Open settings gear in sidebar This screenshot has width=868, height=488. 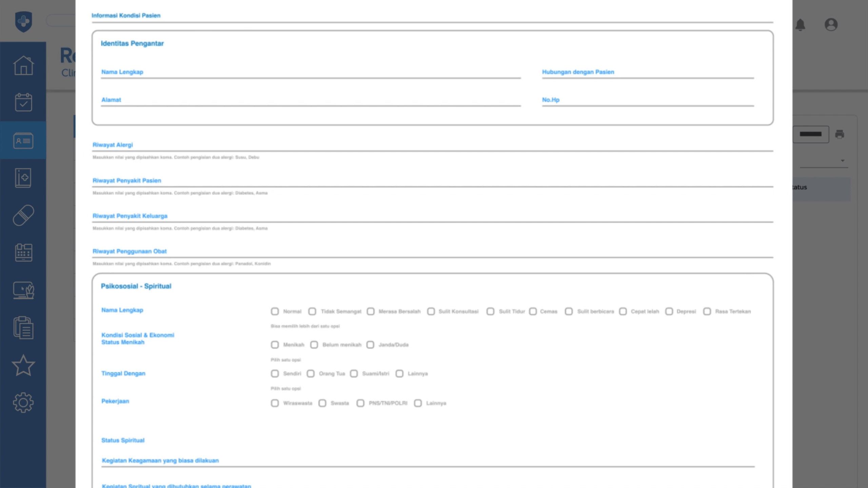point(23,403)
